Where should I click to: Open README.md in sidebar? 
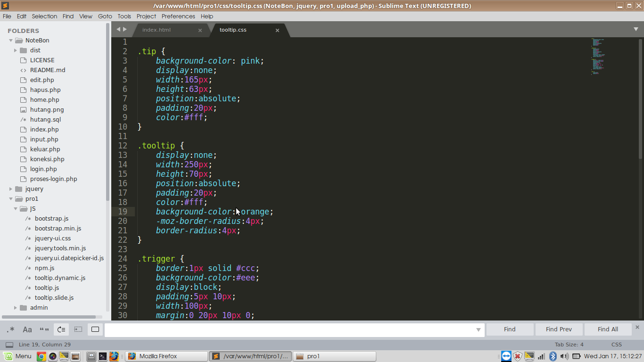click(48, 70)
